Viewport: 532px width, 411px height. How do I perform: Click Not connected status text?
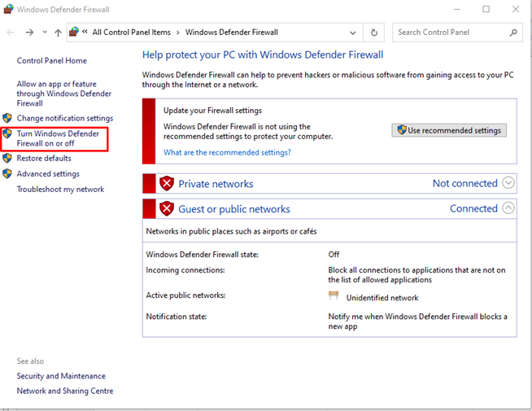[464, 183]
